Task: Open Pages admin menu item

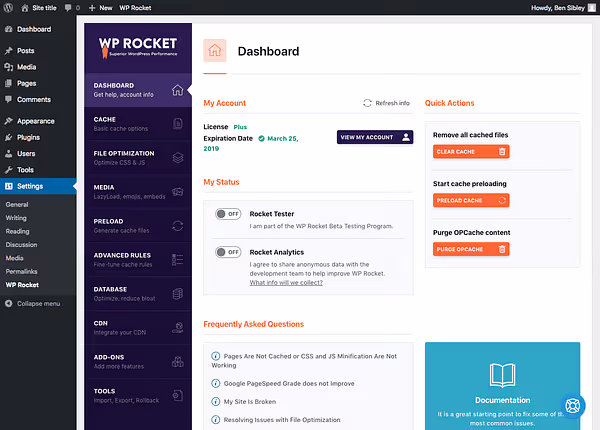Action: pyautogui.click(x=38, y=83)
